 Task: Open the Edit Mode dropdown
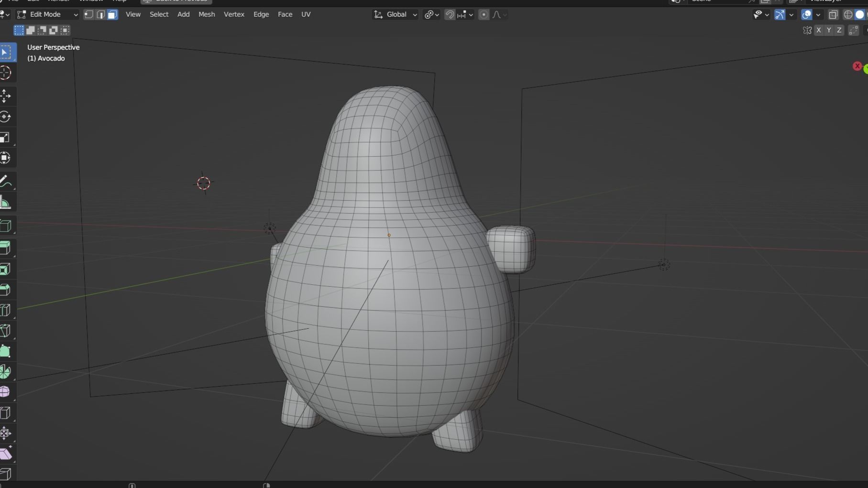point(47,14)
